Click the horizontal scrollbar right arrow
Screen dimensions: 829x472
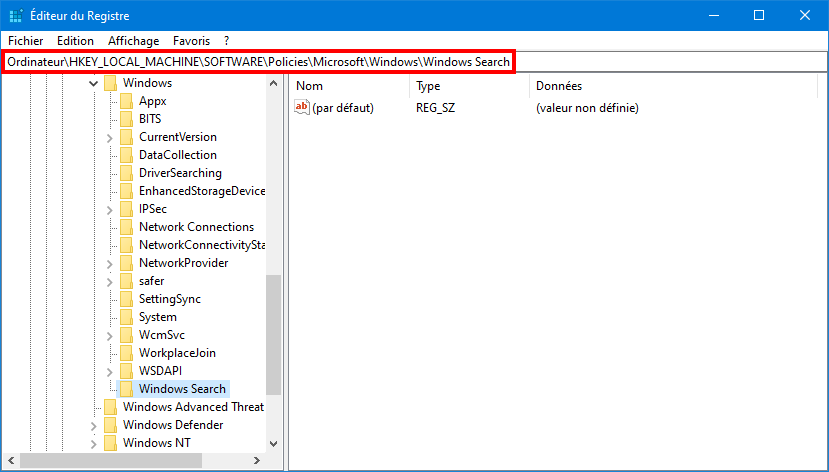point(257,460)
